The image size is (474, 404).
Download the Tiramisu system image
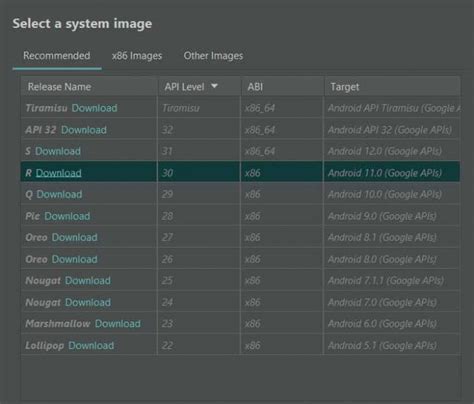coord(94,108)
